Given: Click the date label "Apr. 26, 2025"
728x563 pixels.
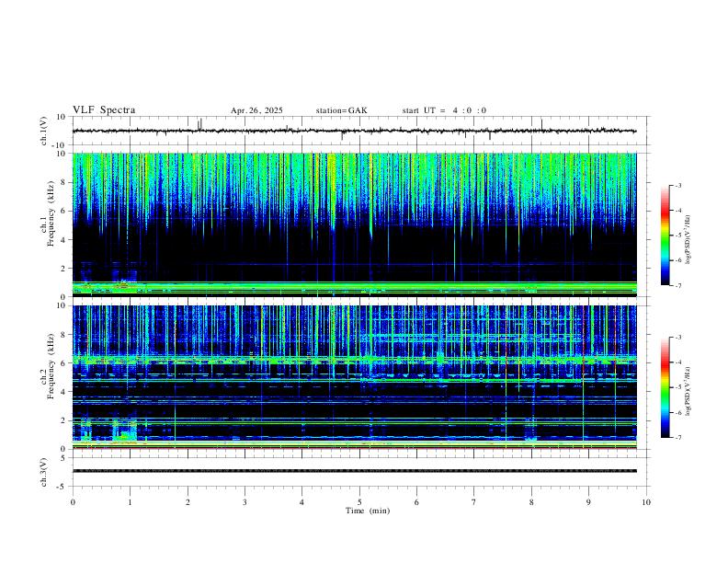Looking at the screenshot, I should tap(256, 110).
